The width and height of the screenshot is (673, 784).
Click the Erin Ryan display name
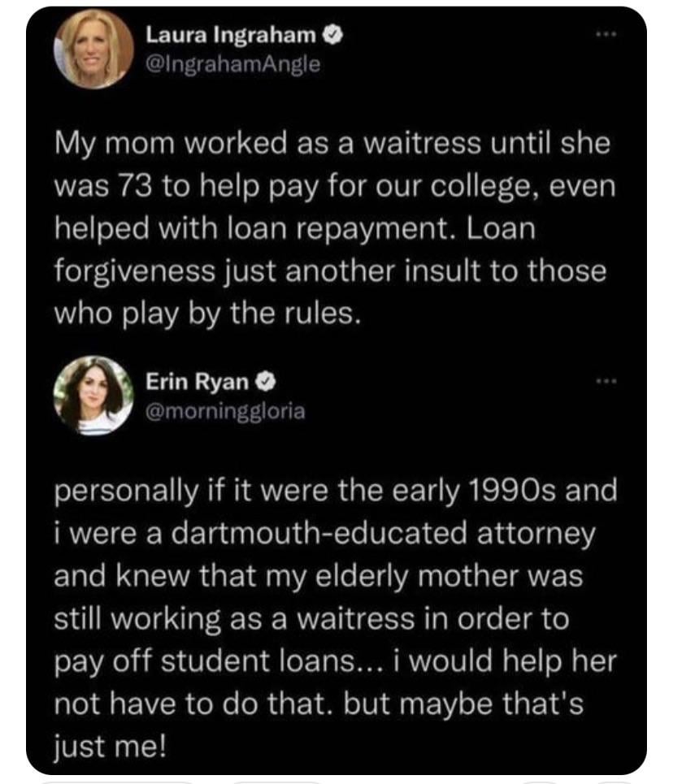click(x=198, y=379)
